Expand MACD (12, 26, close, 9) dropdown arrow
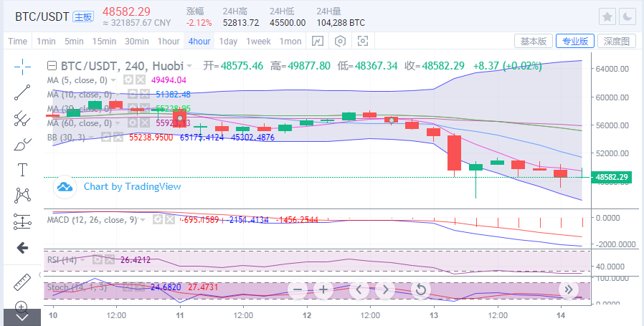 coord(143,220)
